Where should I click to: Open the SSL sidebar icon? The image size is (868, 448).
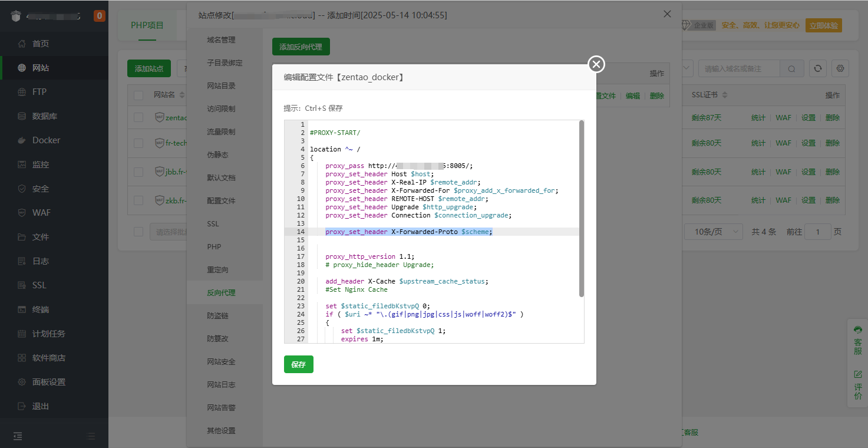(x=22, y=285)
